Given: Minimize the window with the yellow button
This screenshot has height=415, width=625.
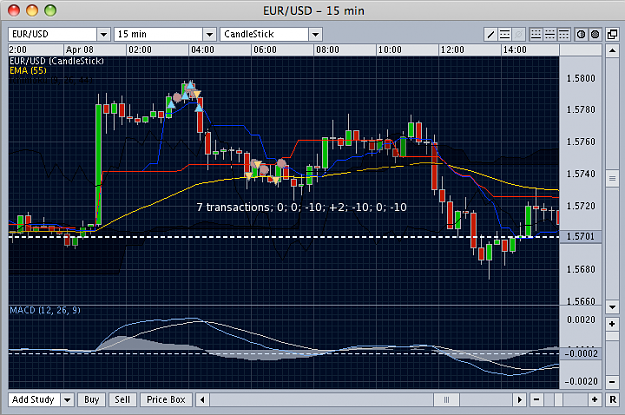Looking at the screenshot, I should tap(32, 10).
